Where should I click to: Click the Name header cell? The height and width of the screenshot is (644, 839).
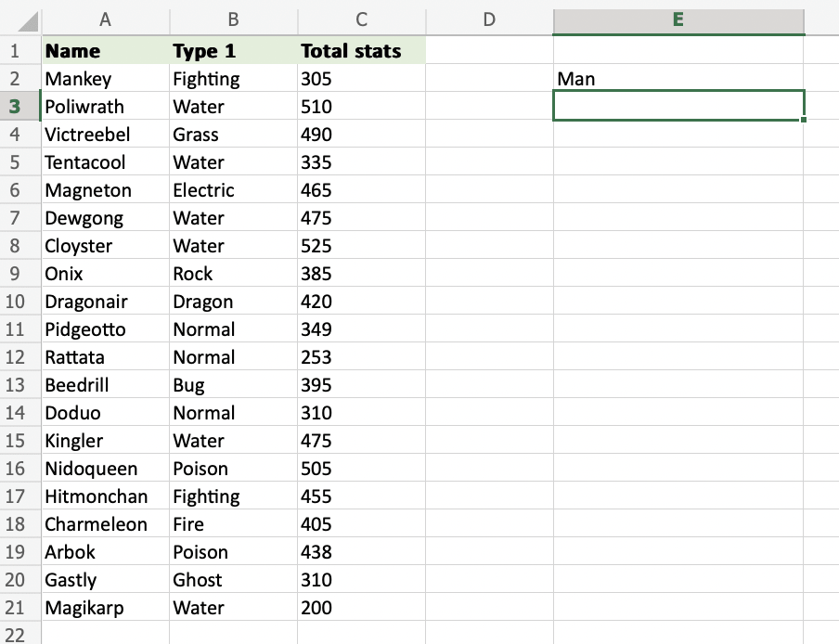pyautogui.click(x=105, y=50)
